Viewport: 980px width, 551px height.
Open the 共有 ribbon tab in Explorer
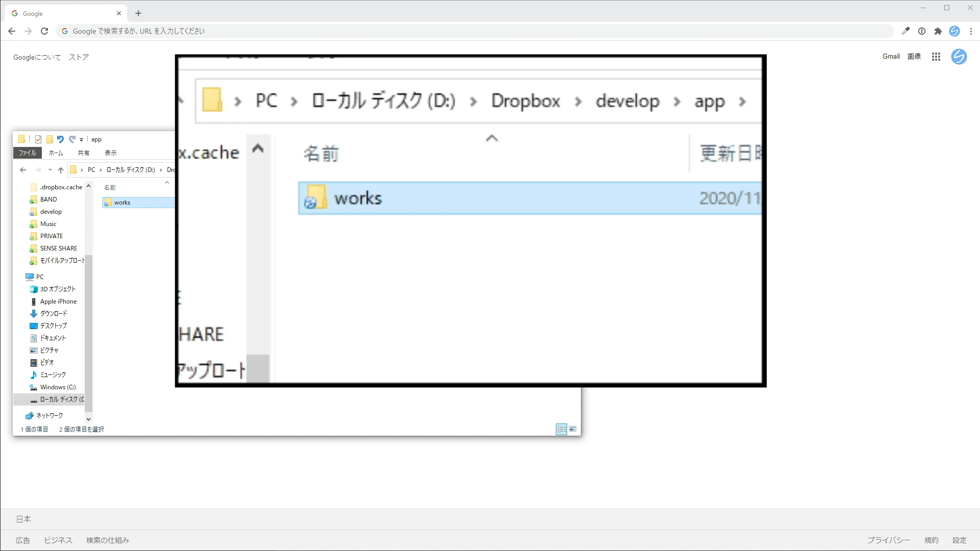coord(84,153)
